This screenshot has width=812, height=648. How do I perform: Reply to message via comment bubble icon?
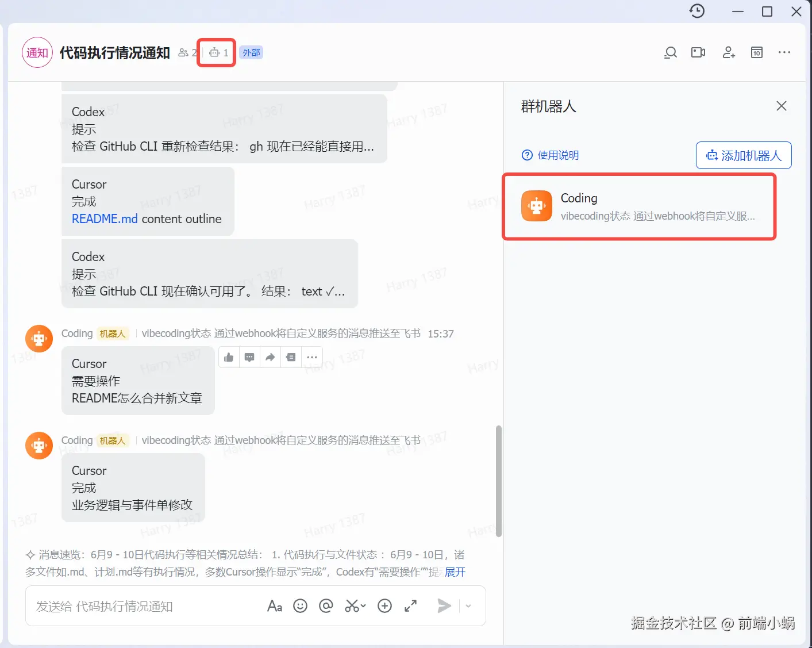point(249,358)
